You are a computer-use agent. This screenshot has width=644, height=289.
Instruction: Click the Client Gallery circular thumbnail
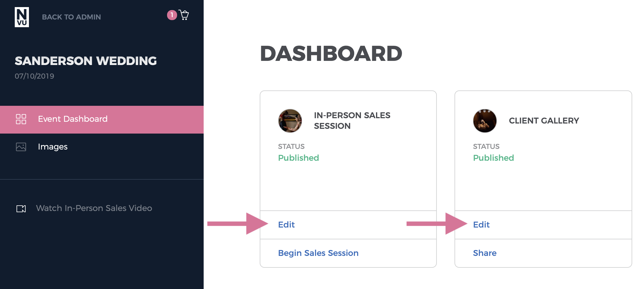(485, 121)
